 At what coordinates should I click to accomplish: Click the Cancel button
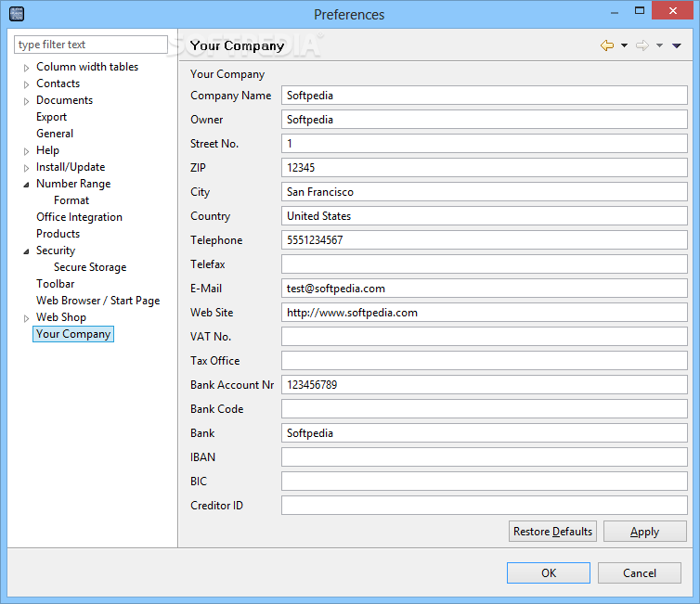640,572
